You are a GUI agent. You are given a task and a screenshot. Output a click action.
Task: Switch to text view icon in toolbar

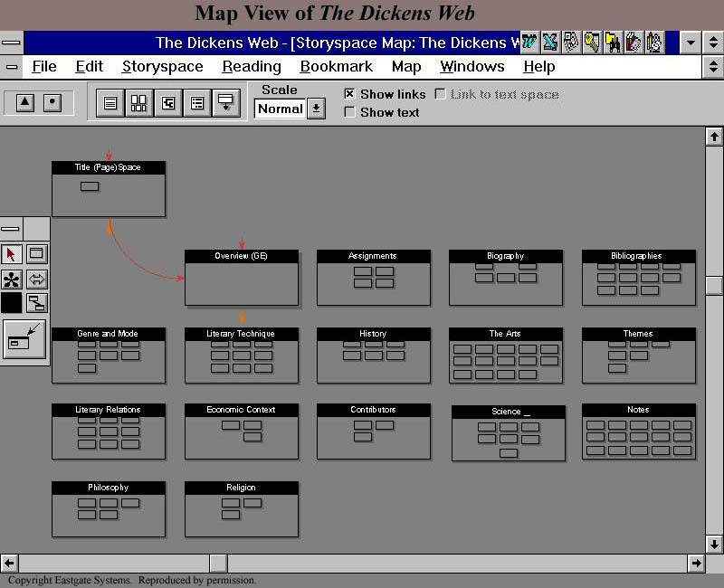(x=110, y=102)
